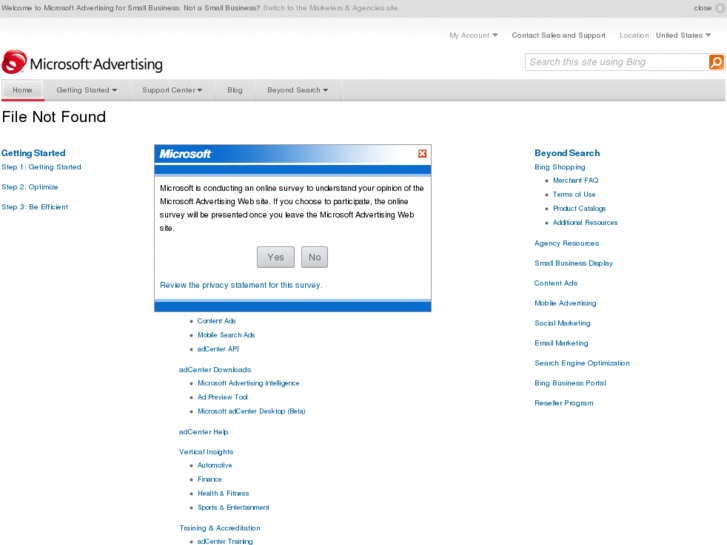Image resolution: width=727 pixels, height=545 pixels.
Task: Open adCenter API link
Action: (x=218, y=349)
